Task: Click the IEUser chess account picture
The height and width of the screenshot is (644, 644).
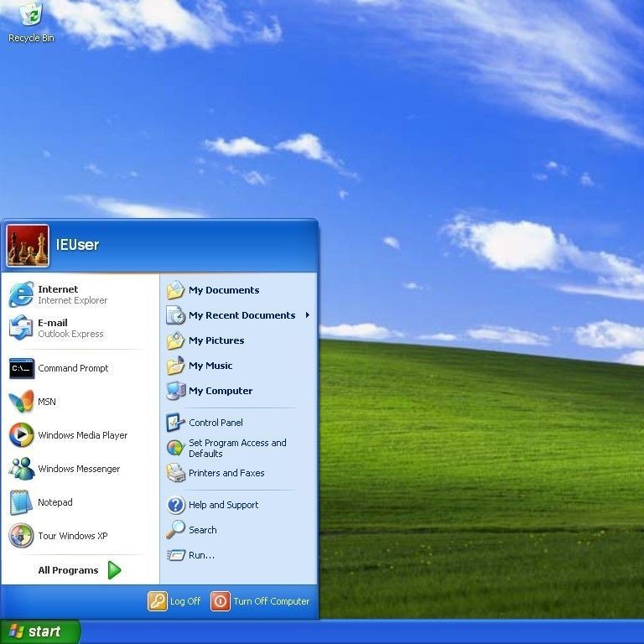Action: [x=28, y=245]
